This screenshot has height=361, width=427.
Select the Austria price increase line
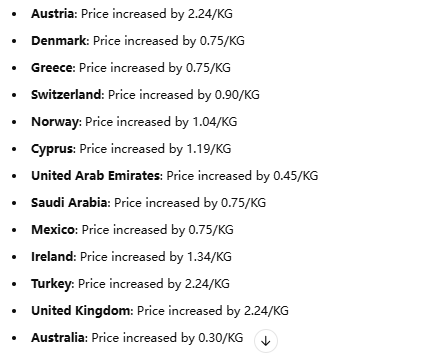pyautogui.click(x=132, y=14)
